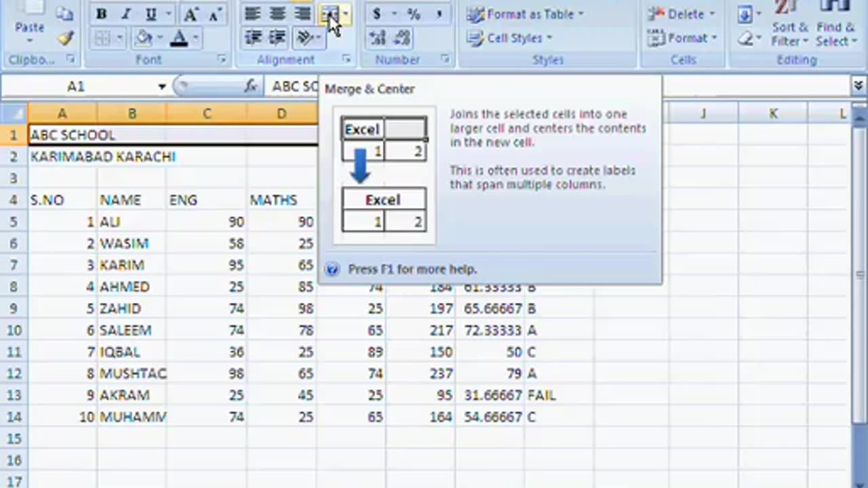
Task: Click total cell 237
Action: point(420,373)
